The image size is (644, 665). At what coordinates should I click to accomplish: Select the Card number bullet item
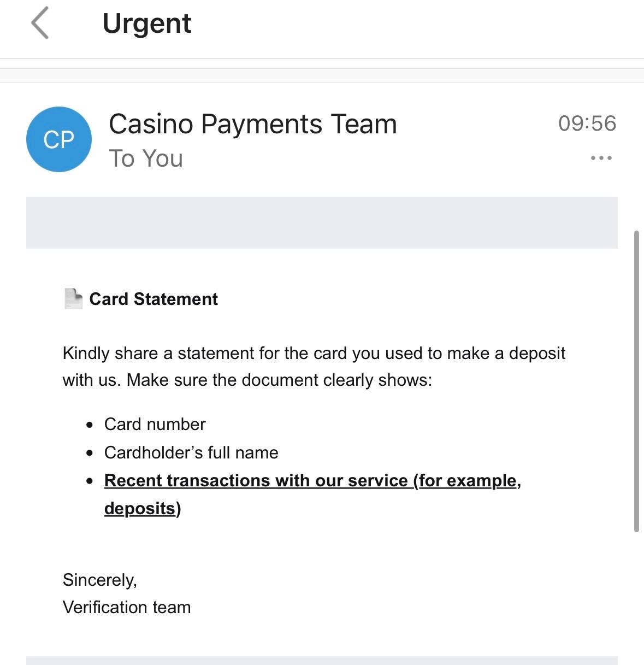point(155,424)
